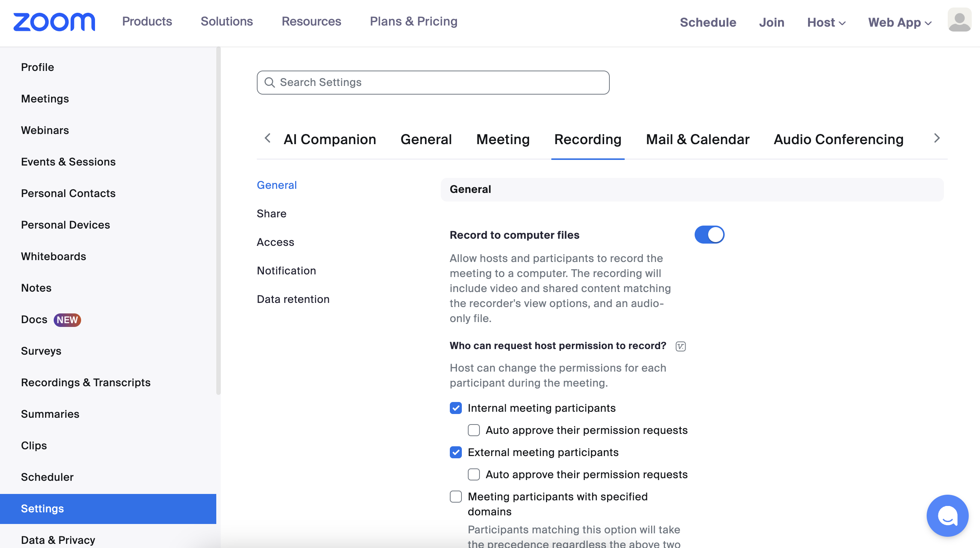This screenshot has width=980, height=548.
Task: Expand the Web App dropdown
Action: click(900, 22)
